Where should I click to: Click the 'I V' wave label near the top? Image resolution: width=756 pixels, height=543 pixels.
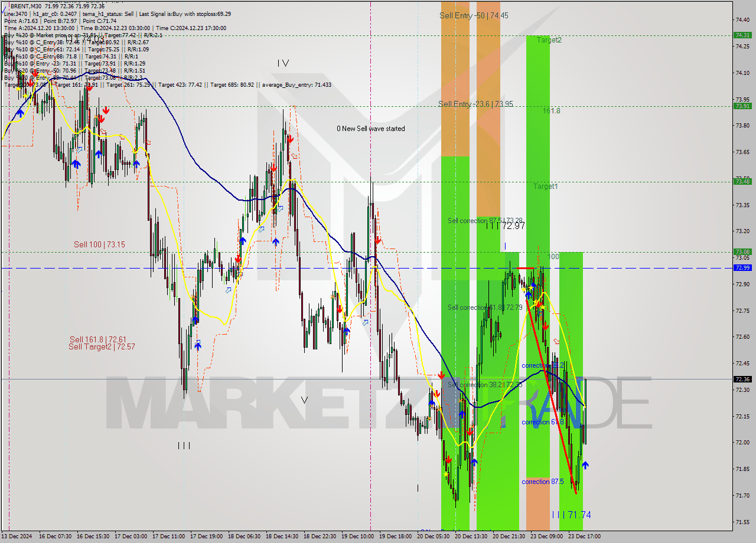coord(283,63)
